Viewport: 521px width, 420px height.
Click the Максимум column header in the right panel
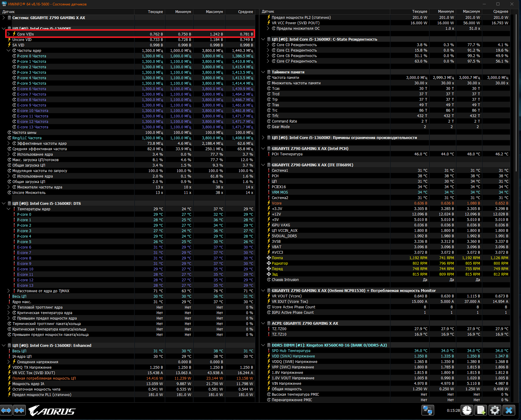tap(469, 11)
